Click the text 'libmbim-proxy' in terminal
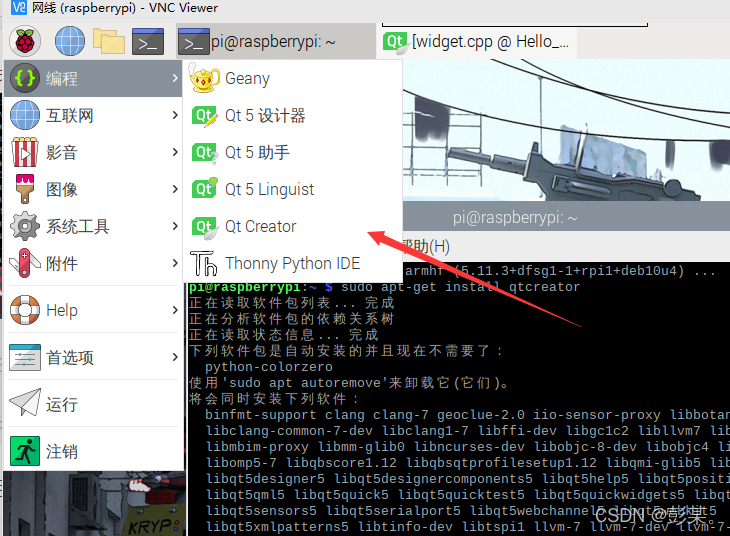This screenshot has height=536, width=730. coord(257,447)
